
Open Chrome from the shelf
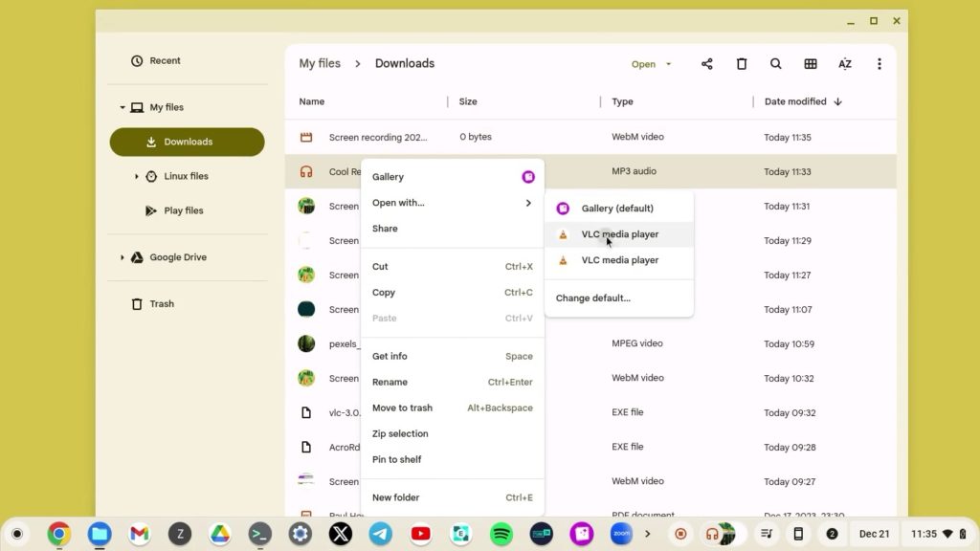(x=58, y=534)
